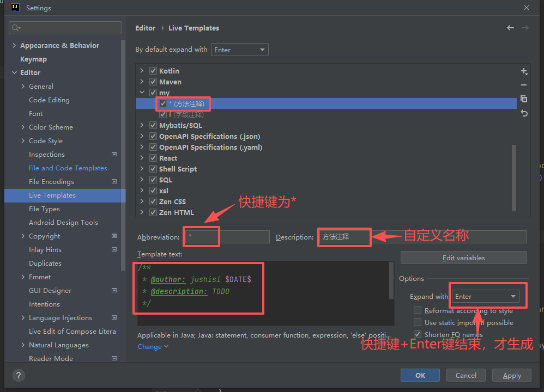Image resolution: width=544 pixels, height=392 pixels.
Task: Toggle the Maven template group checkbox
Action: [153, 82]
